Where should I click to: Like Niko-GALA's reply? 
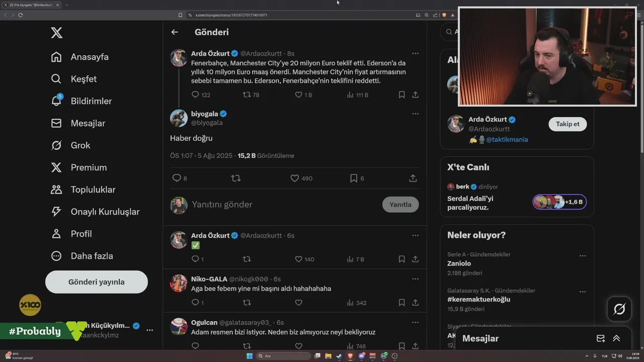tap(298, 303)
